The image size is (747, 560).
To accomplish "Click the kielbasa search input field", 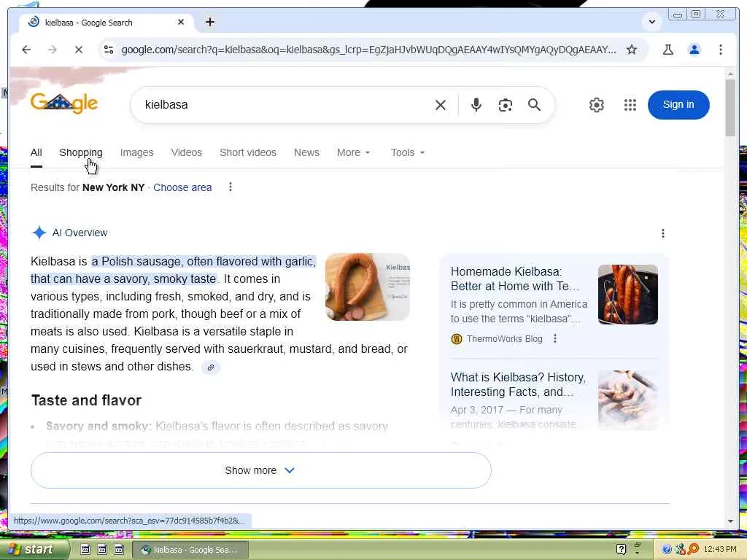I will click(x=286, y=105).
